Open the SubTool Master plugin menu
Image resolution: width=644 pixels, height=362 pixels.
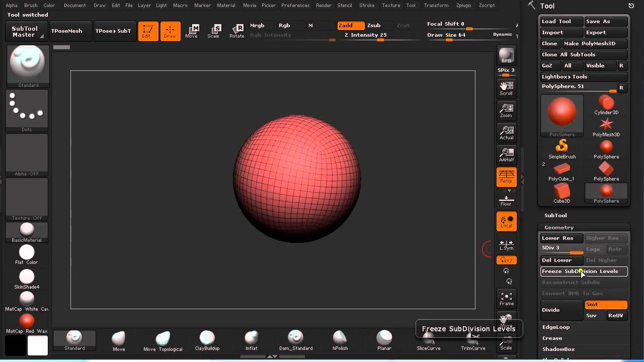point(26,32)
